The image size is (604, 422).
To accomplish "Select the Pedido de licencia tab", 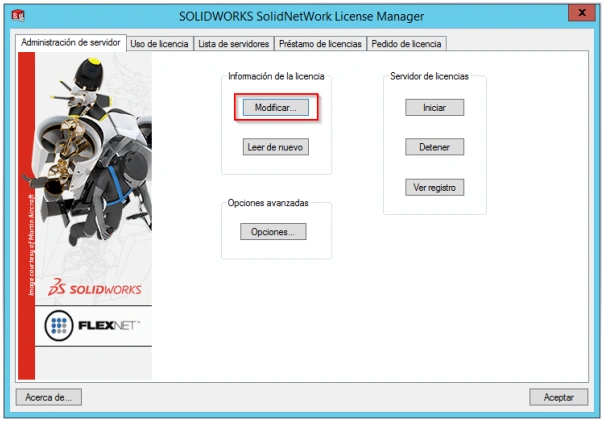I will (x=406, y=44).
